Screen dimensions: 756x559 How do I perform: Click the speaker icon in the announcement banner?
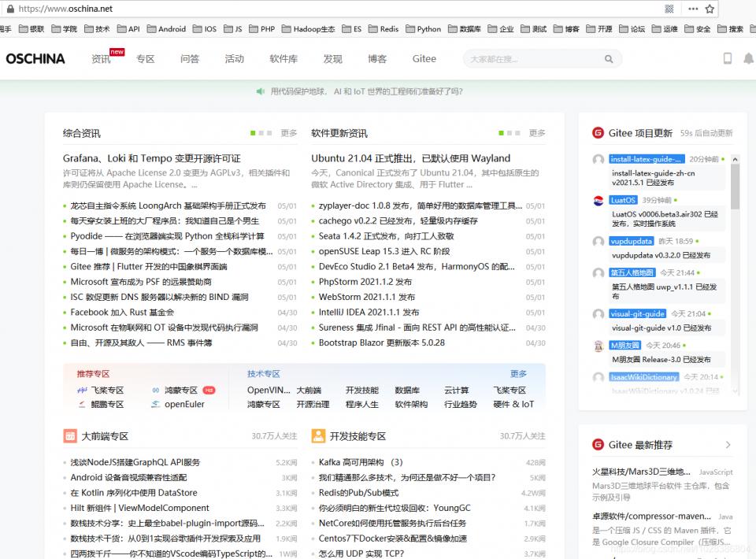(260, 92)
